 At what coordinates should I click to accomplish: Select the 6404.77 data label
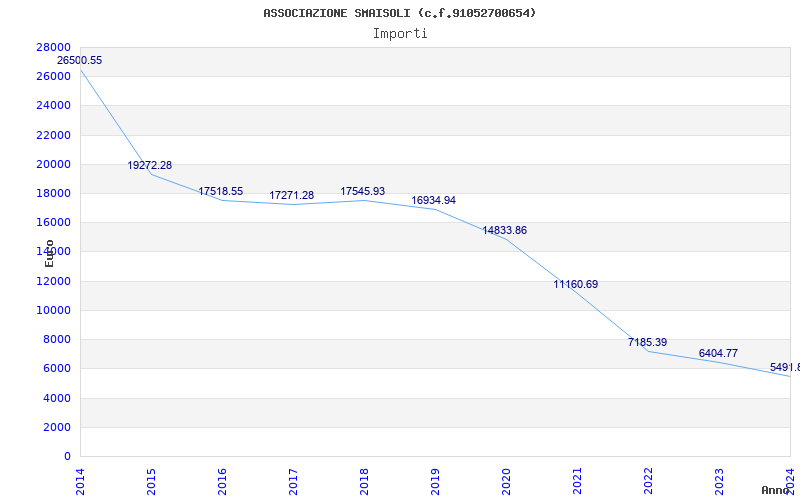click(718, 353)
